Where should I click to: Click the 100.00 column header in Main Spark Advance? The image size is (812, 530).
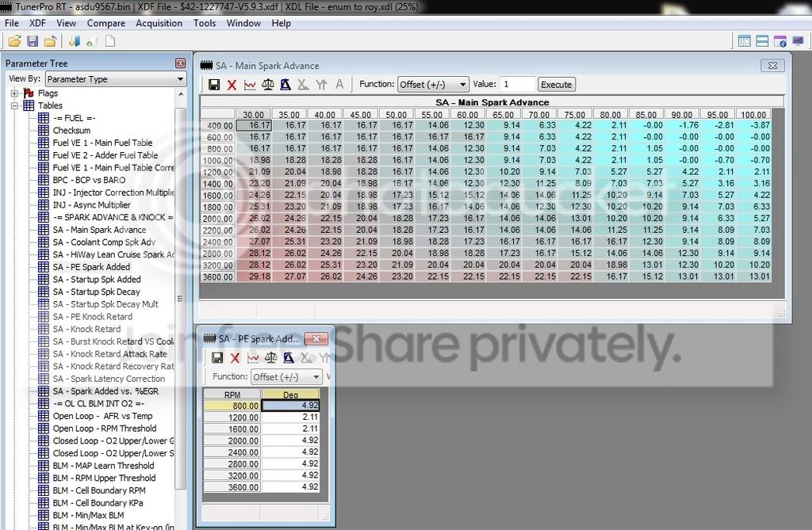(x=753, y=114)
